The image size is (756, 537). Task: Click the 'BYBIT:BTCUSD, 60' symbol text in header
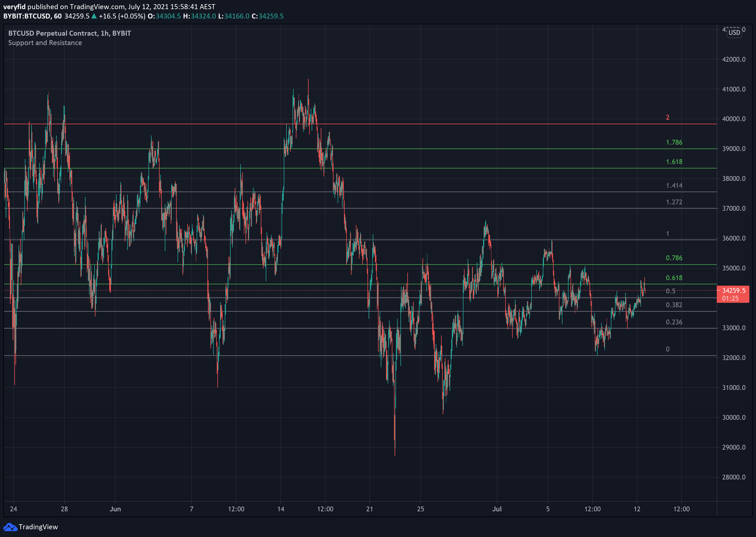coord(32,16)
